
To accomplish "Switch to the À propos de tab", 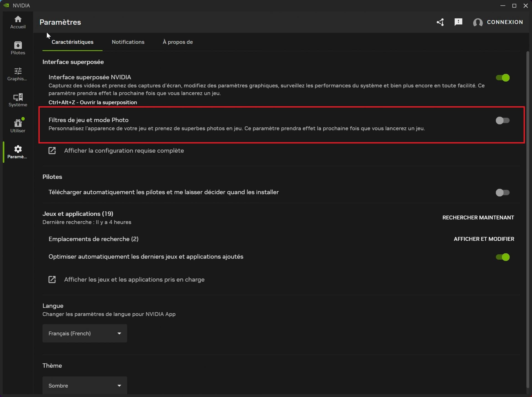I will point(178,42).
